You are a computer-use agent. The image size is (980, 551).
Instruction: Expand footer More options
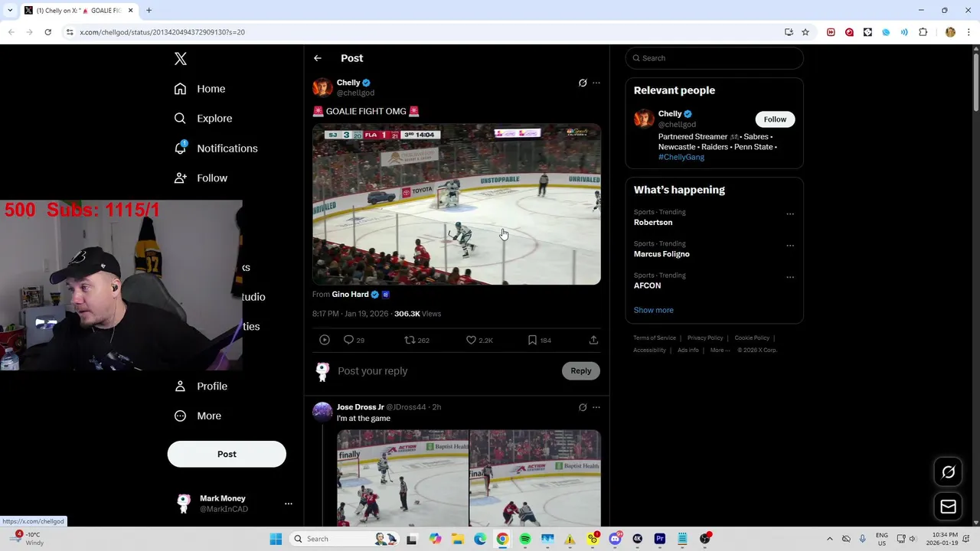(720, 350)
